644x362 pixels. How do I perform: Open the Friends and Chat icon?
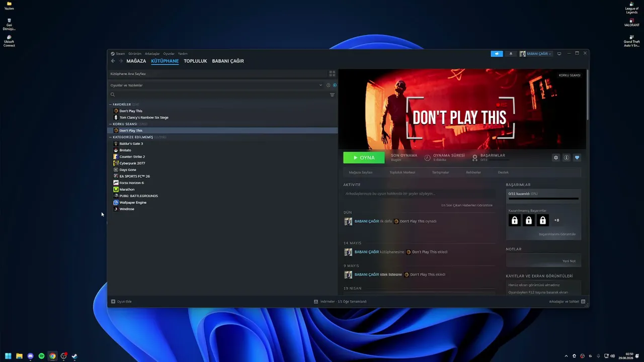click(583, 302)
